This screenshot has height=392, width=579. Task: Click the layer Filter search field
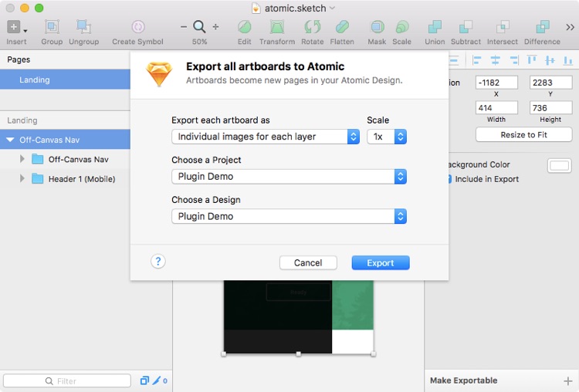[67, 381]
